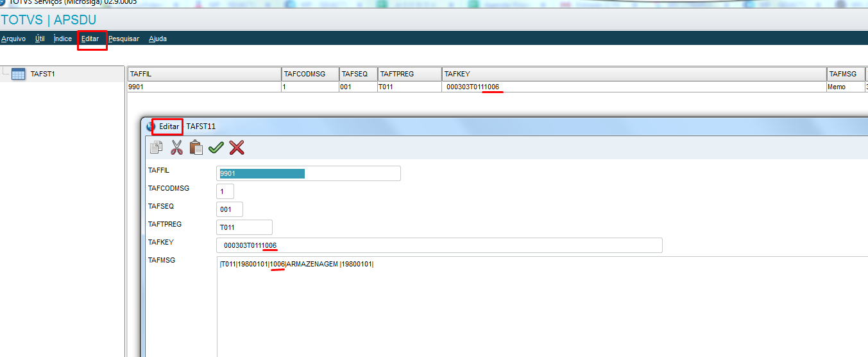Click the TAFFIL input field
Screen dimensions: 868x357
(309, 173)
